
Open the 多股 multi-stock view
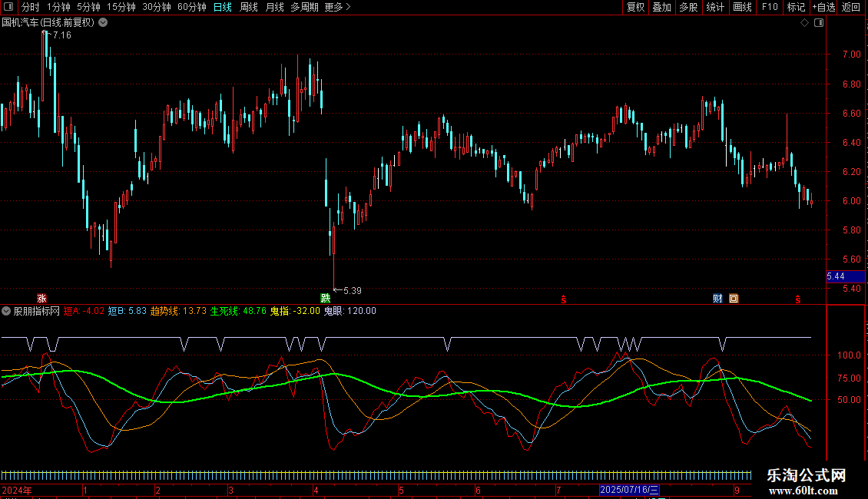click(688, 7)
